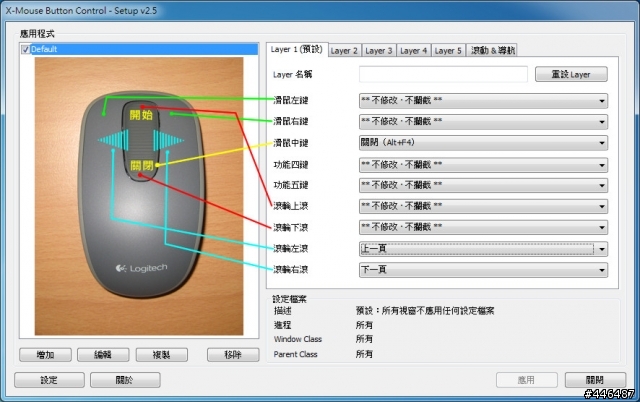Screen dimensions: 640x402
Task: Click the 滾輪左滾 label
Action: point(291,248)
